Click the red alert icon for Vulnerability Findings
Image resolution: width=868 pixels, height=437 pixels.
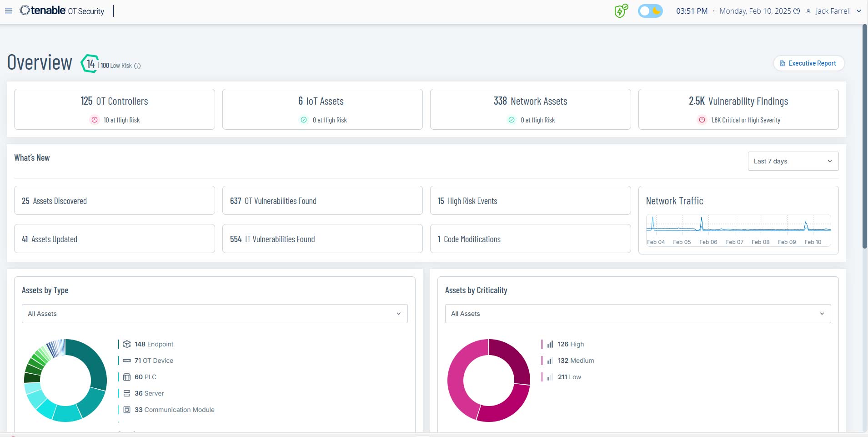[x=702, y=120]
